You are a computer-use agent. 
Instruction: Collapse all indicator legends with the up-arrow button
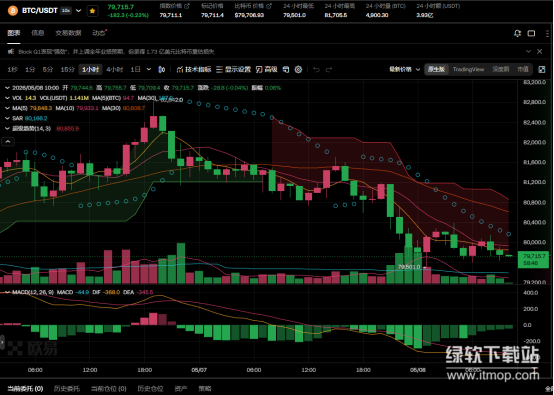[x=8, y=142]
